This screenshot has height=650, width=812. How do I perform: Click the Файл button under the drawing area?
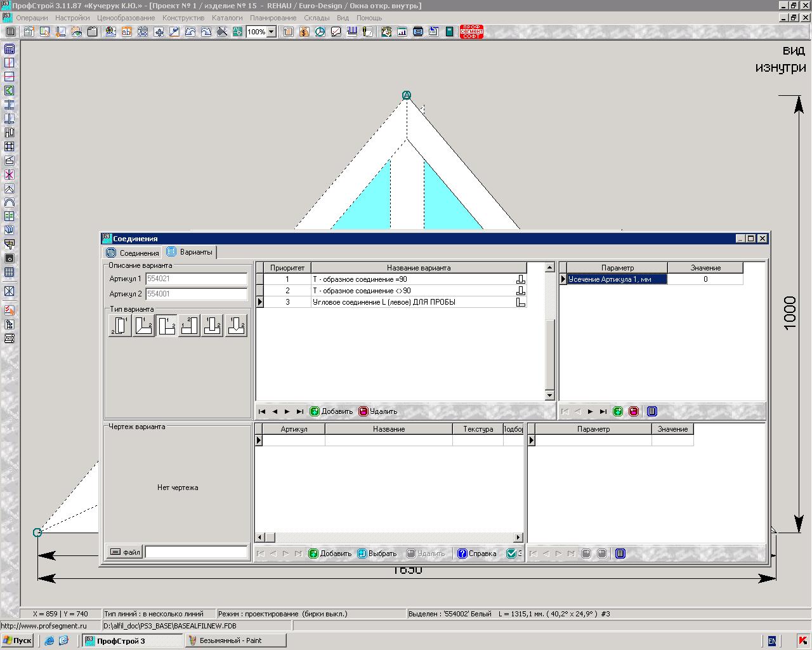125,552
